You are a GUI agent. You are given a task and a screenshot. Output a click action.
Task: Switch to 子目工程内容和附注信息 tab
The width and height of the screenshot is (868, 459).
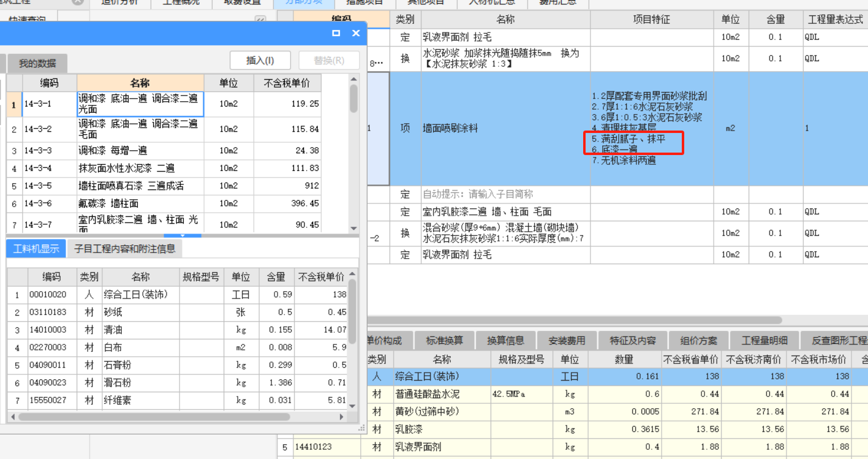[x=125, y=248]
